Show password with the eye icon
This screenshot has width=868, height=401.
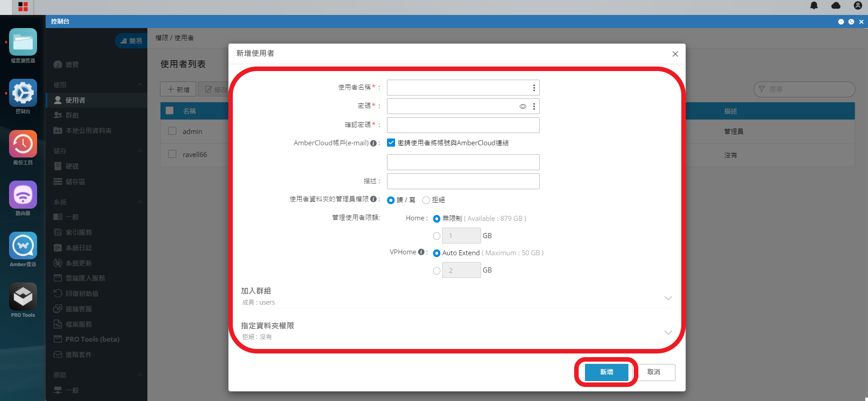point(523,106)
